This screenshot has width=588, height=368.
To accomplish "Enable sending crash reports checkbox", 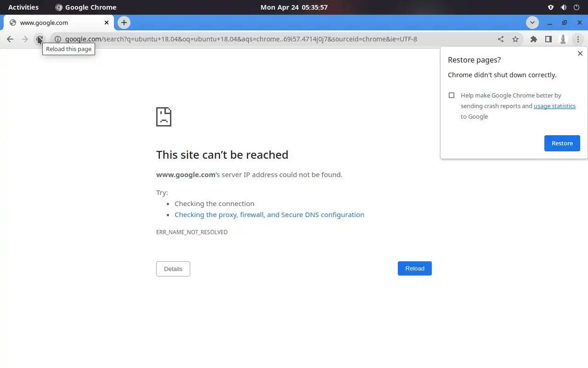I will [452, 95].
